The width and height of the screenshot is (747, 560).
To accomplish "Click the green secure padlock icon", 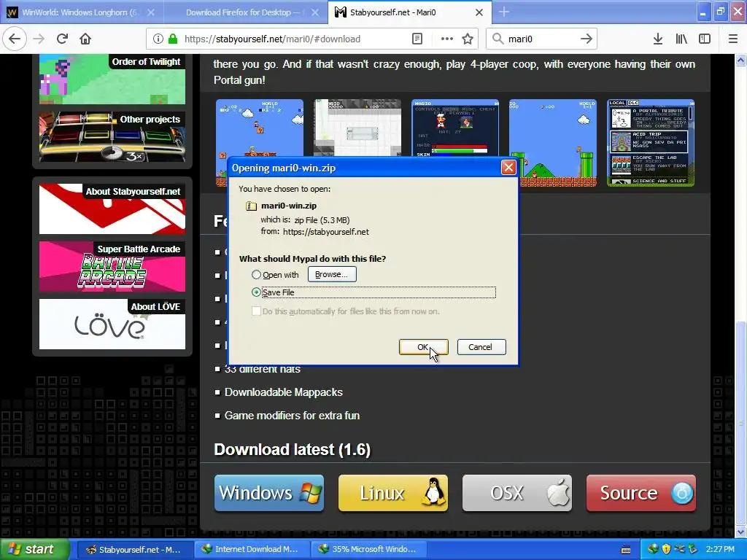I will click(x=173, y=39).
